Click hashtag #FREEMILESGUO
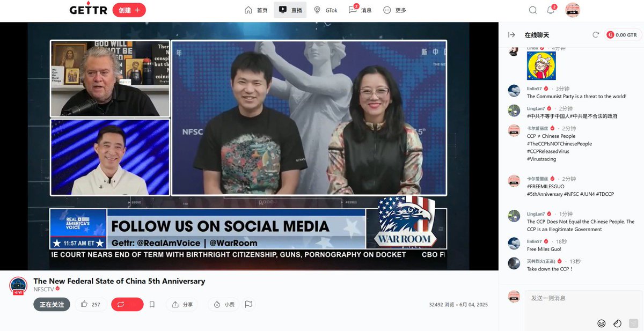Screen dimensions: 644x331 545,187
